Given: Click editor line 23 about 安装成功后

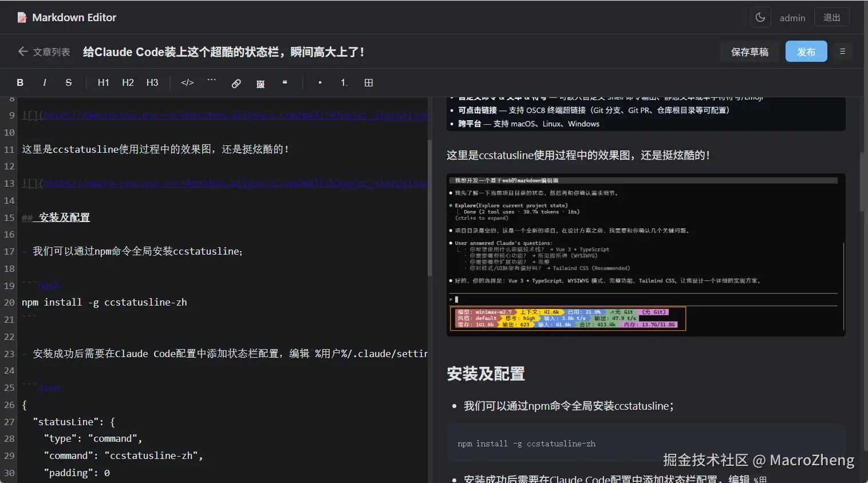Looking at the screenshot, I should pos(225,354).
